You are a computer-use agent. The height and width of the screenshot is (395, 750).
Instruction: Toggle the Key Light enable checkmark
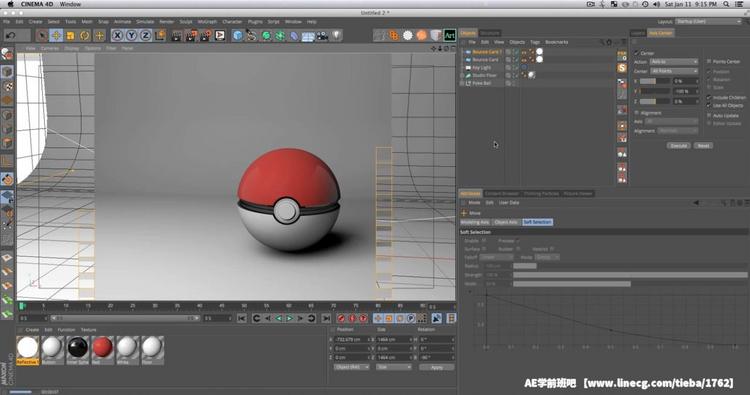(x=516, y=67)
